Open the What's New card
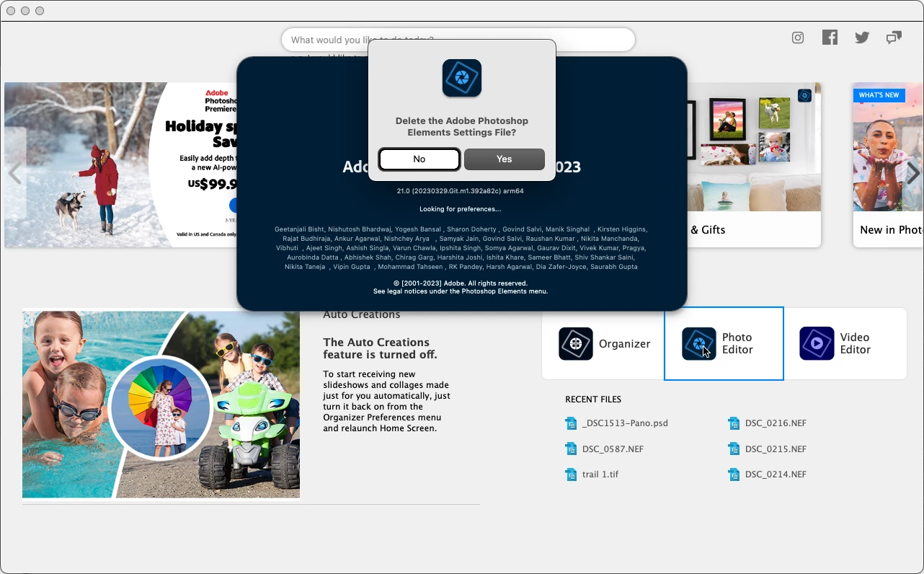The height and width of the screenshot is (574, 924). coord(888,165)
